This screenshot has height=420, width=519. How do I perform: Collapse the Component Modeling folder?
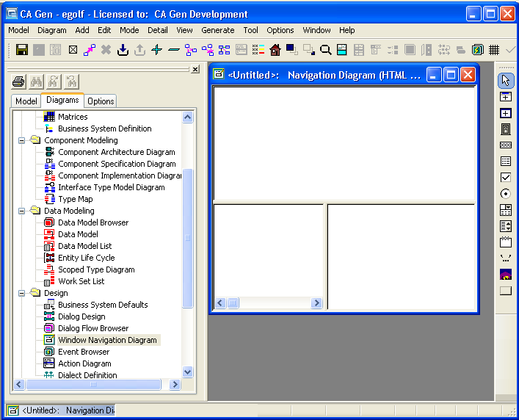[22, 140]
